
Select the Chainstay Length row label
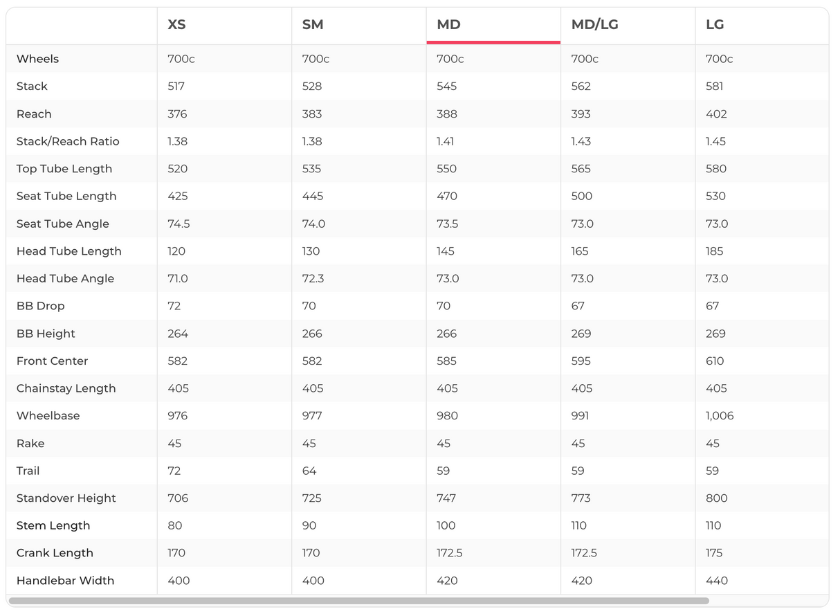(66, 388)
